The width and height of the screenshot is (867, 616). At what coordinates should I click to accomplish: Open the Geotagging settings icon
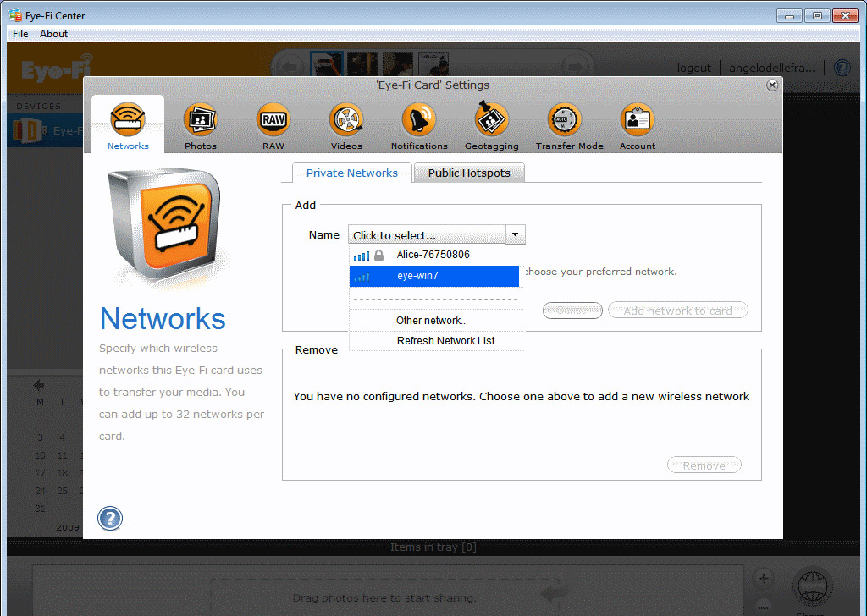(x=492, y=118)
